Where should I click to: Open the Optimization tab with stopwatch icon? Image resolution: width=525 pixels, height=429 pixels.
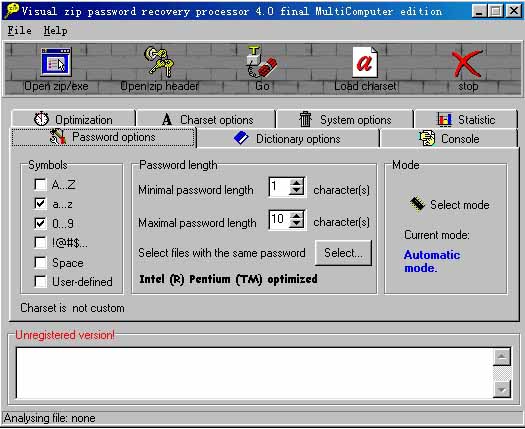[x=73, y=119]
